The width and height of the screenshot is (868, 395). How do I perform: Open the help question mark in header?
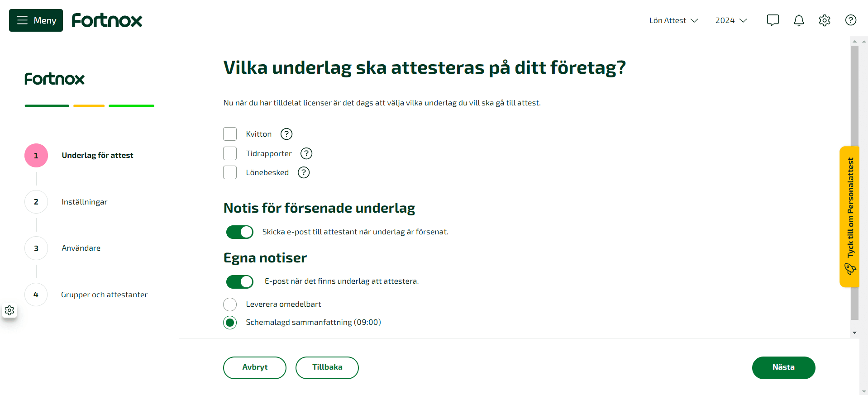pyautogui.click(x=851, y=20)
